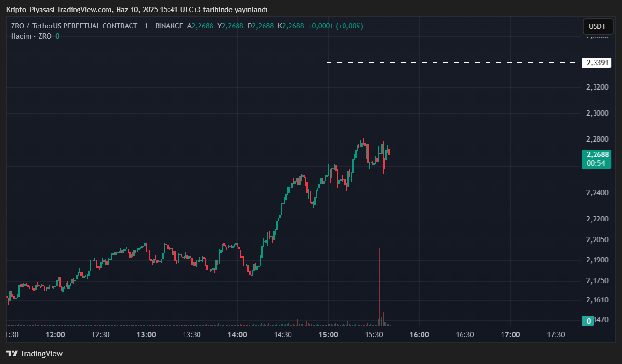The image size is (622, 364).
Task: Click the 13:00 time axis label
Action: (146, 334)
